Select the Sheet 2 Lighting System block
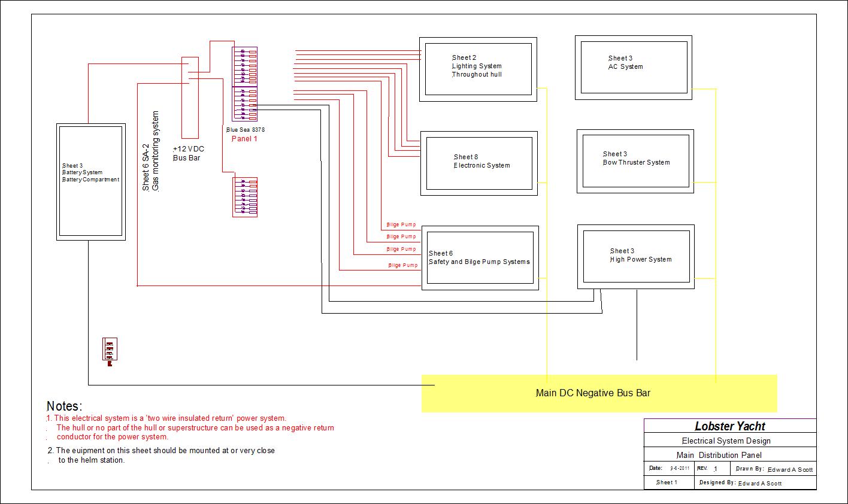 [x=477, y=69]
